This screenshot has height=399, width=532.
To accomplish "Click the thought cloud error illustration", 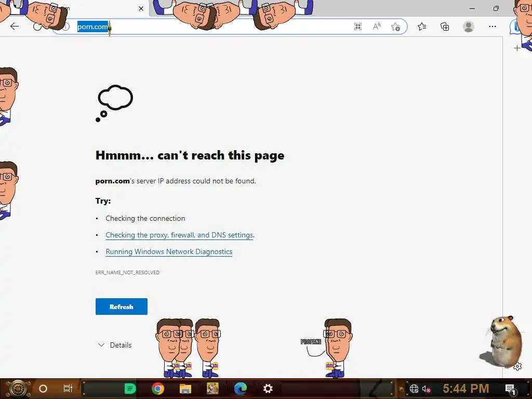I will [114, 103].
